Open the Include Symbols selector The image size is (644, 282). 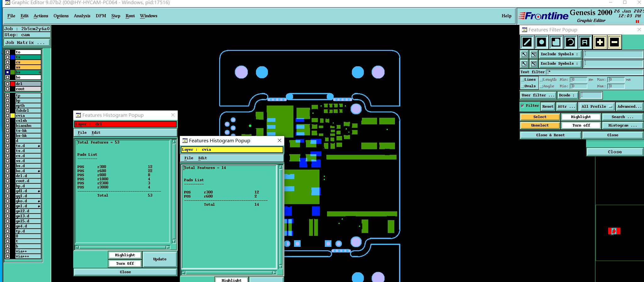point(560,54)
